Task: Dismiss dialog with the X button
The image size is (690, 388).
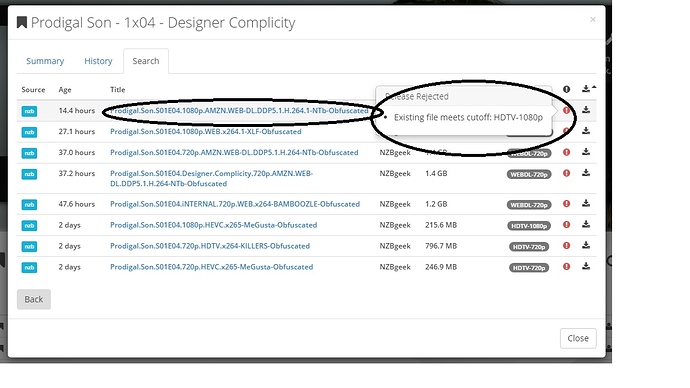Action: [593, 19]
